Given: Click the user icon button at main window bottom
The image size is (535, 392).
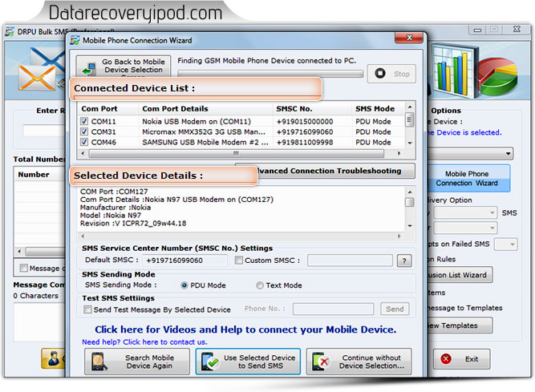Looking at the screenshot, I should [53, 358].
